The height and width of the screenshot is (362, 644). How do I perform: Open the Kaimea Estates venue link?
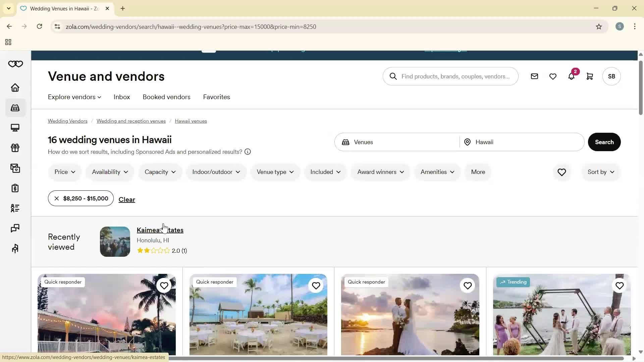[160, 230]
